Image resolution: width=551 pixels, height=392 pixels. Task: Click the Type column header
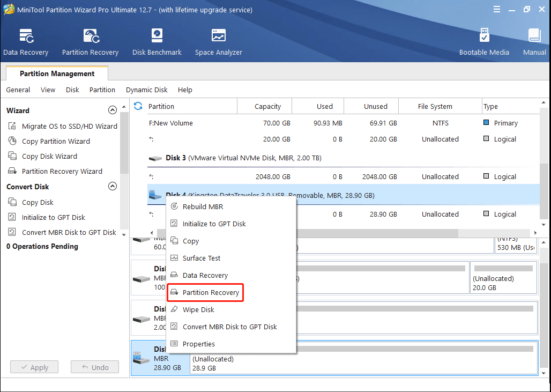511,106
